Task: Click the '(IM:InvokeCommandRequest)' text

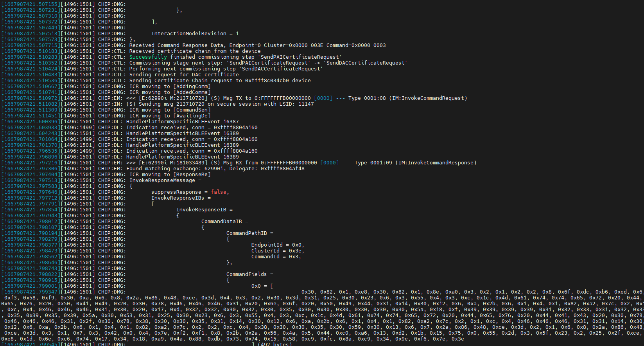Action: tap(428, 98)
